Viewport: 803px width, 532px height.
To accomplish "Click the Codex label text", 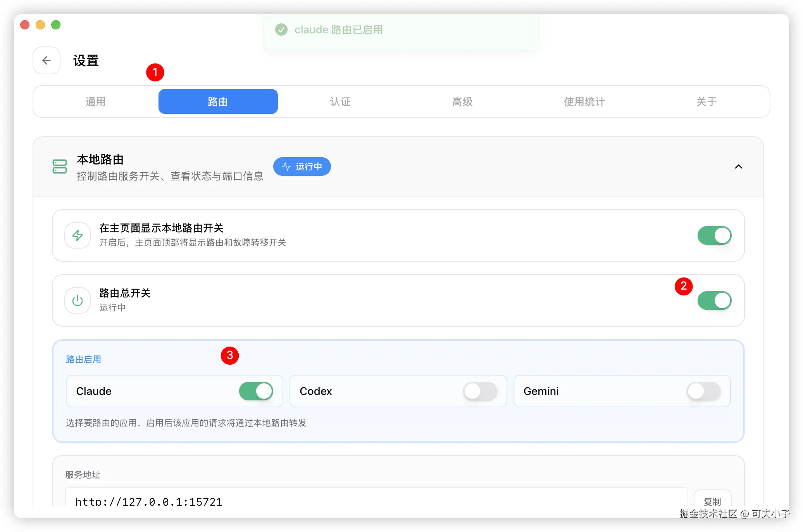I will click(316, 391).
